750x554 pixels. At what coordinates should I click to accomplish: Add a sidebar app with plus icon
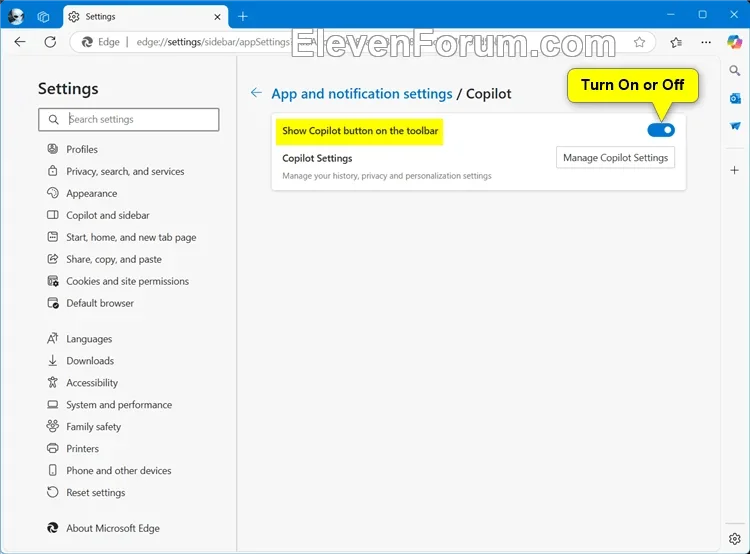point(735,170)
